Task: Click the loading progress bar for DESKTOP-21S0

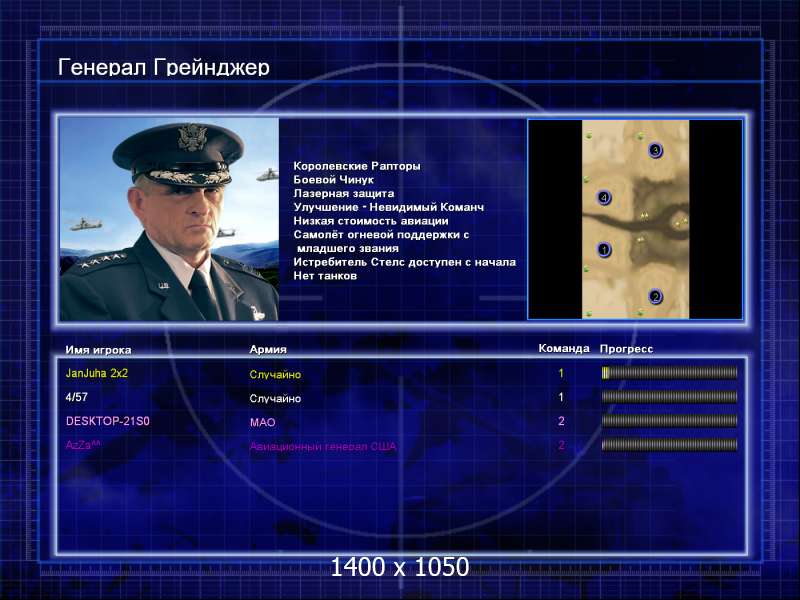Action: pyautogui.click(x=669, y=421)
